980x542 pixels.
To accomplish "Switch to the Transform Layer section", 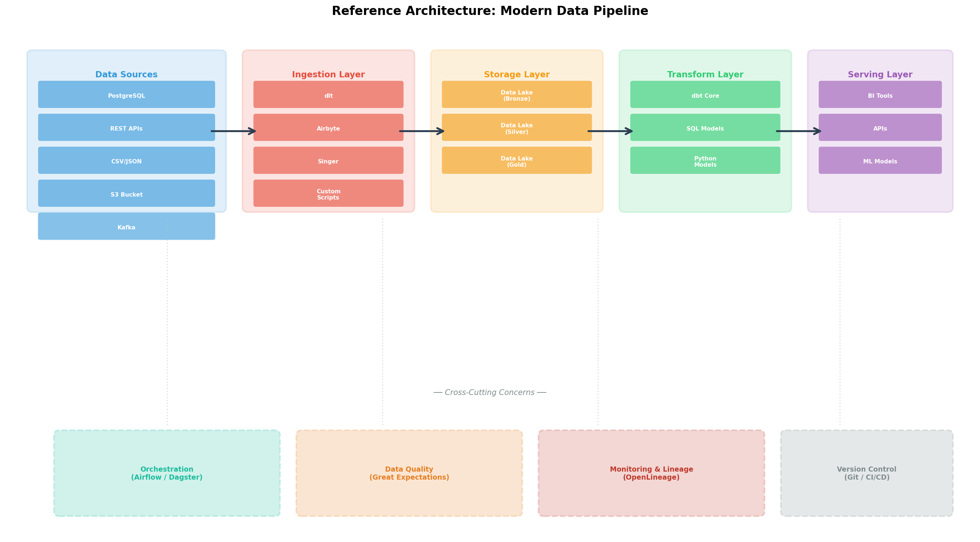I will [705, 74].
